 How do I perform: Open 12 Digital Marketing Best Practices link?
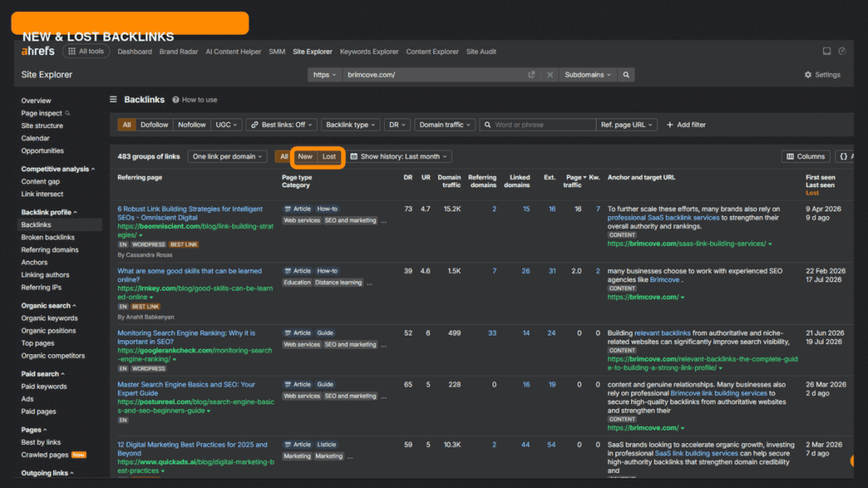(x=192, y=449)
